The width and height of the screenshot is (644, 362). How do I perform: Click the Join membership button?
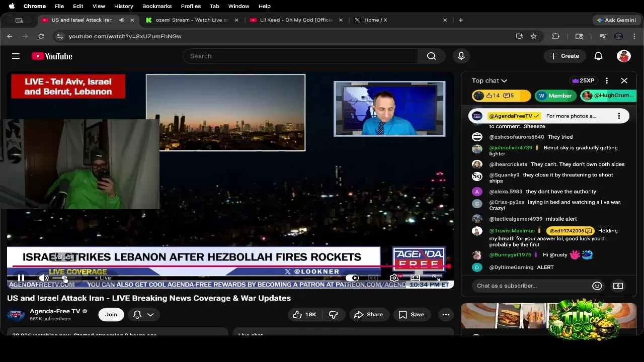coord(111,314)
